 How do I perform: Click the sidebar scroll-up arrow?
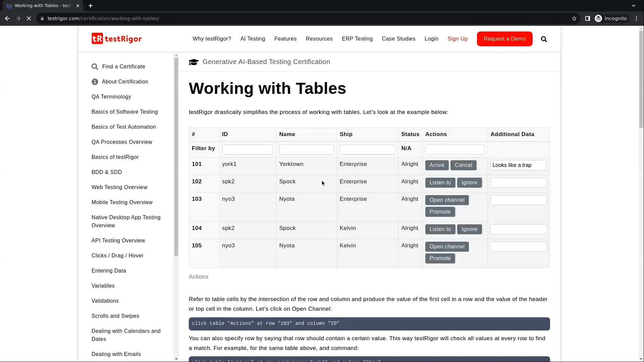176,56
